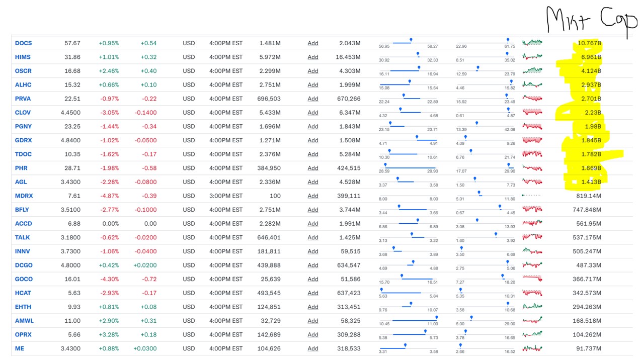Open the GOCO ticker link
Viewport: 644px width, 362px height.
click(x=24, y=279)
